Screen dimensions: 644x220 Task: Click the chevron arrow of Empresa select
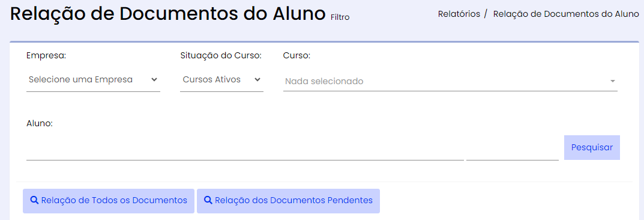click(x=154, y=79)
